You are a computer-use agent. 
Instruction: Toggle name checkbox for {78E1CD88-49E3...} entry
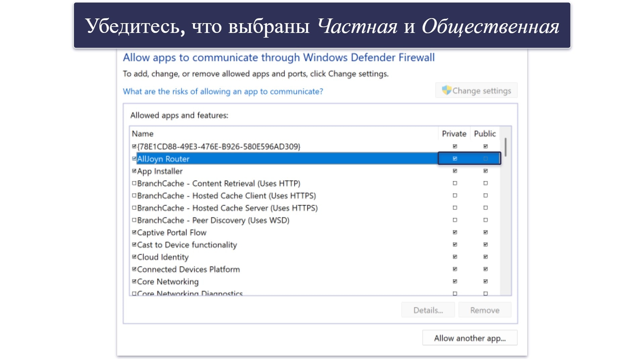134,146
